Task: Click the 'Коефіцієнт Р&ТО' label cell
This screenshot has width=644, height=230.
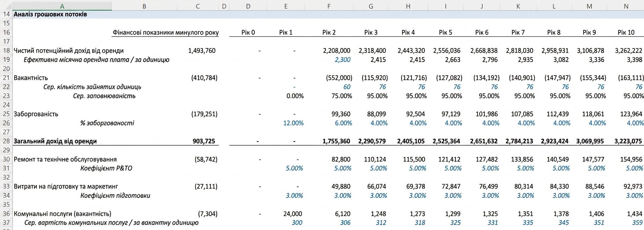Action: (x=106, y=168)
